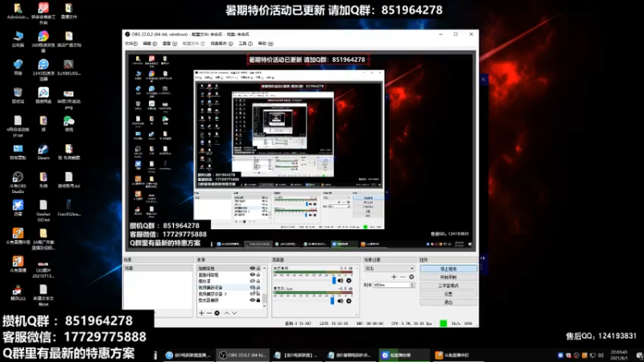Screen dimensions: 644x362
Task: Adjust transition duration 450ms stepper arrows
Action: point(412,285)
